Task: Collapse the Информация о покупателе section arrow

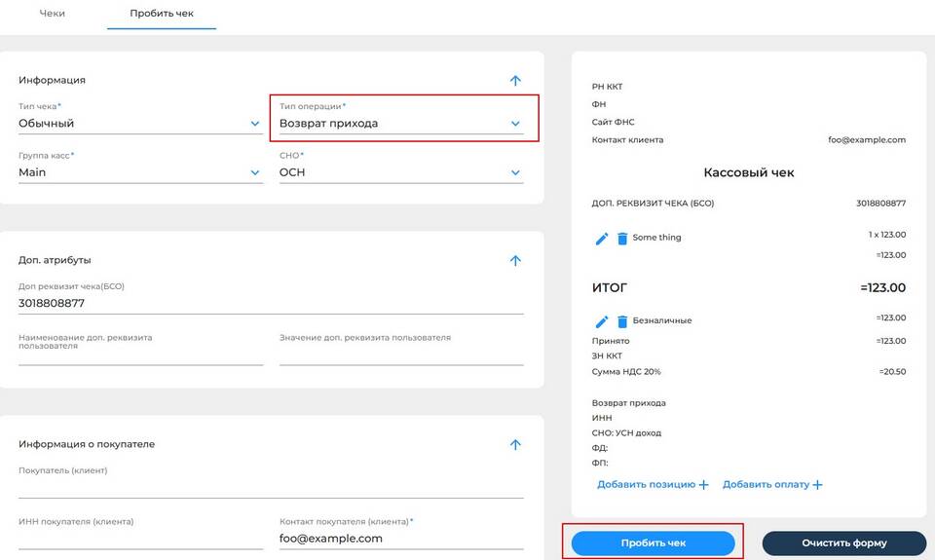Action: click(515, 445)
